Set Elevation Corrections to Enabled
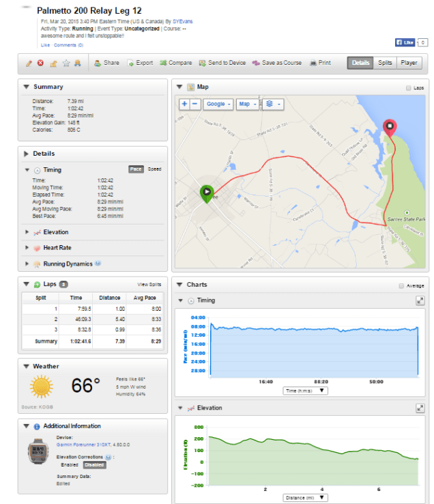This screenshot has height=504, width=434. [65, 465]
